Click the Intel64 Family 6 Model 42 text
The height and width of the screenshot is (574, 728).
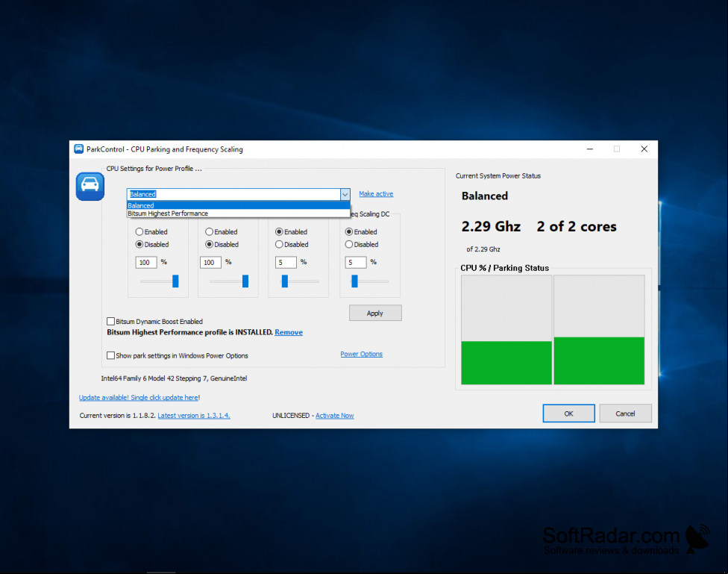point(174,378)
